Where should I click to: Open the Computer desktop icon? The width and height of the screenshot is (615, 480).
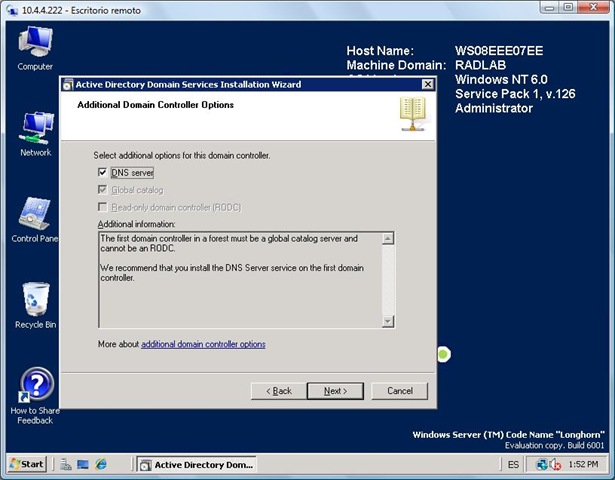35,44
